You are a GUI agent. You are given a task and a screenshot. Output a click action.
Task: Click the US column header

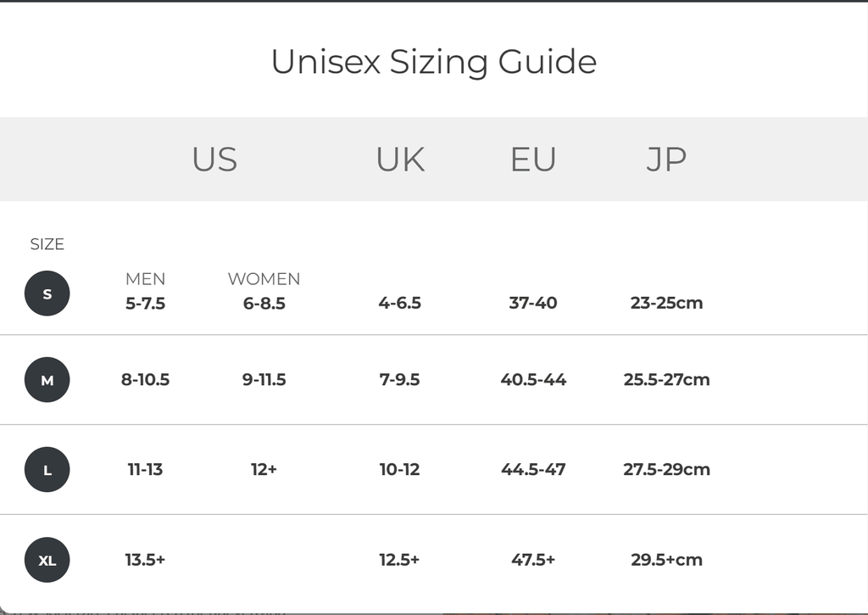pyautogui.click(x=214, y=159)
